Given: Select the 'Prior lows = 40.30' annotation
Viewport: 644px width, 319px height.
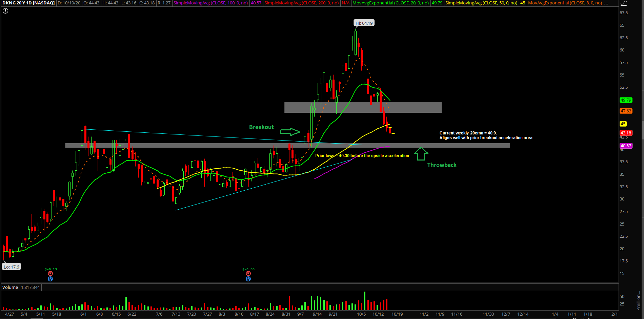Looking at the screenshot, I should click(x=362, y=156).
